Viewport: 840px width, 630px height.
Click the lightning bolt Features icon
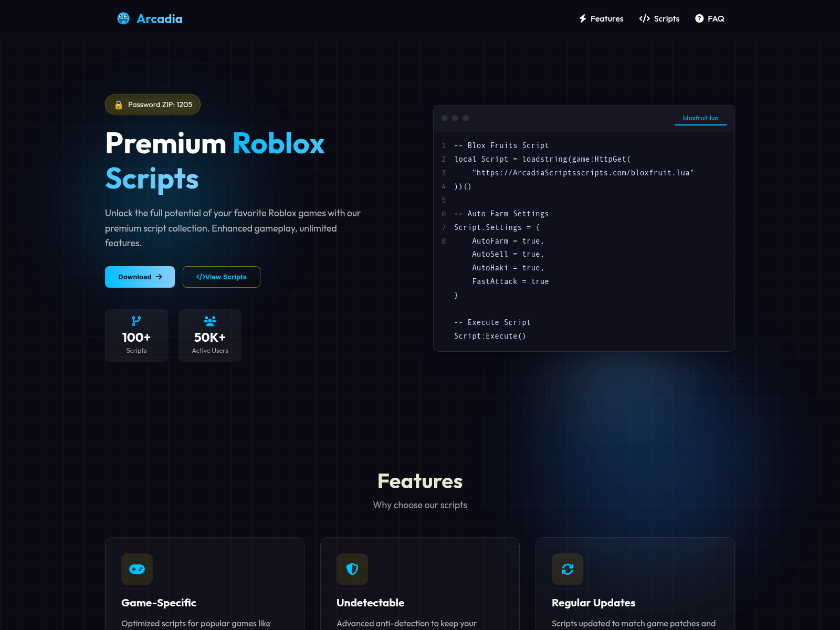pos(583,18)
